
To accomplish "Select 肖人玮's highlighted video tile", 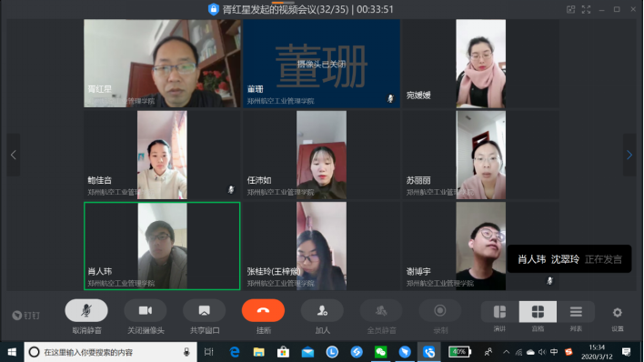I will pyautogui.click(x=162, y=246).
